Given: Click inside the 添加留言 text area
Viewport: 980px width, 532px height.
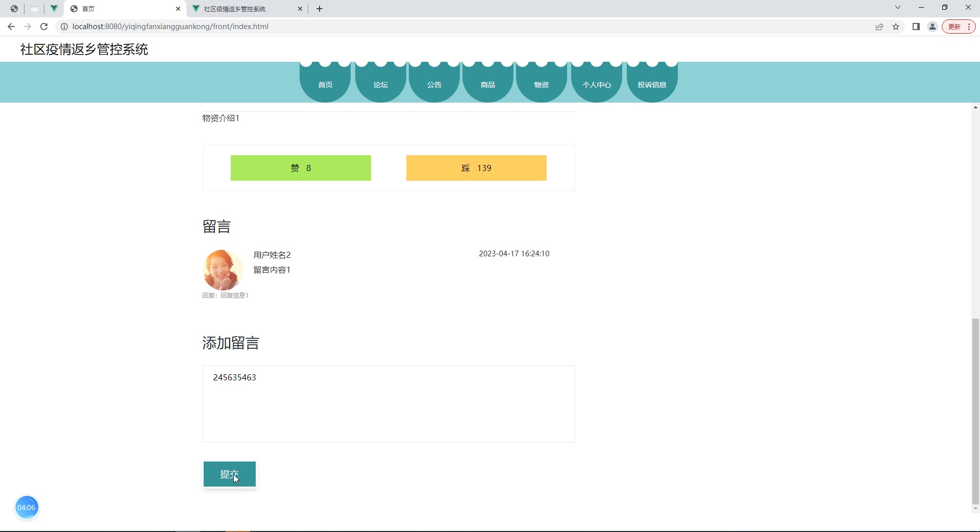Looking at the screenshot, I should [389, 404].
